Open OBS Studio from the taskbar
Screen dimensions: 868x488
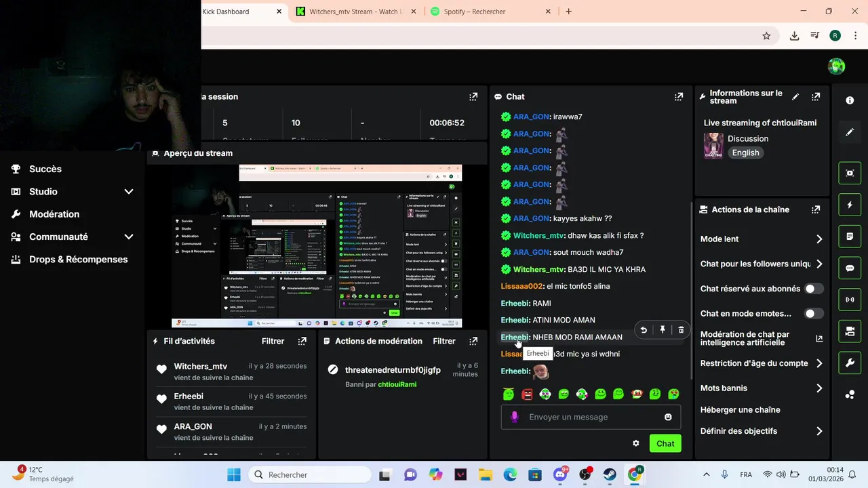coord(585,474)
